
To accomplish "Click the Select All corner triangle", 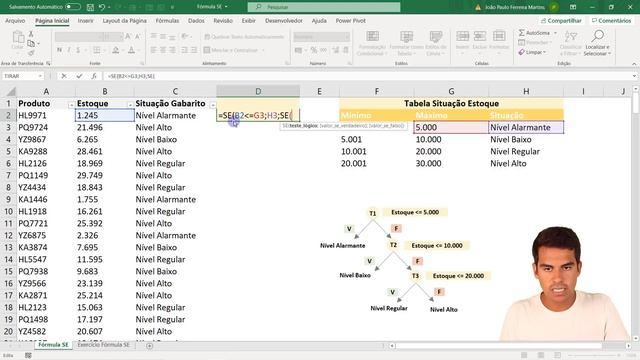I will pos(11,92).
